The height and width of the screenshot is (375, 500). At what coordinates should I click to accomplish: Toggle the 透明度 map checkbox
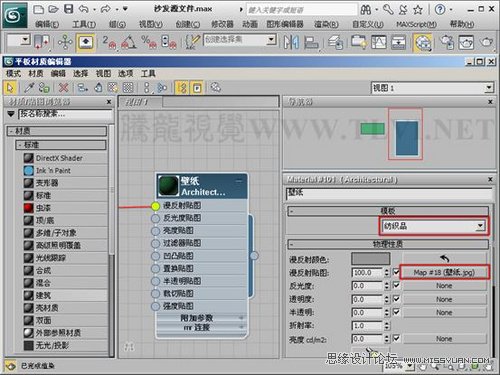[x=396, y=299]
